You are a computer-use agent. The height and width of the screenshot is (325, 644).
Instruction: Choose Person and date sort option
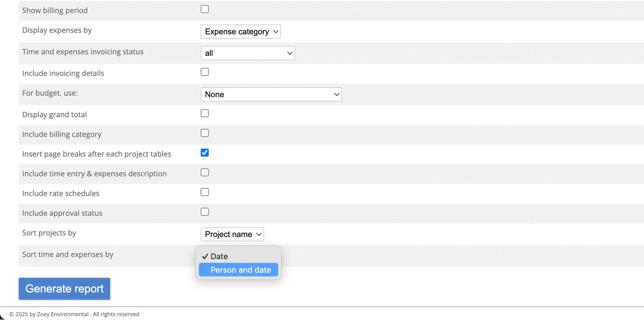[x=240, y=270]
